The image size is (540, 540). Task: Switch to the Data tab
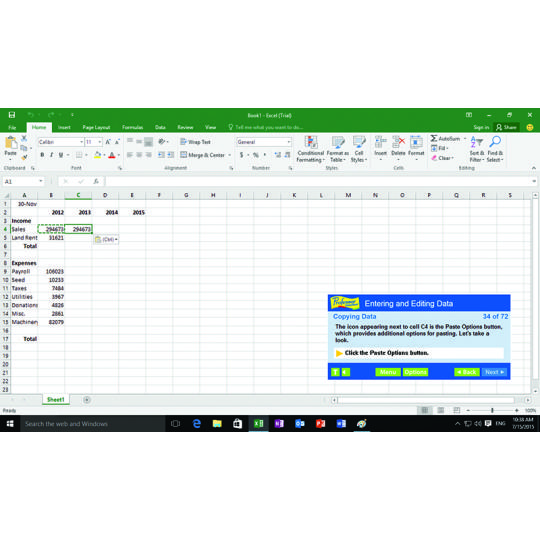(x=160, y=127)
